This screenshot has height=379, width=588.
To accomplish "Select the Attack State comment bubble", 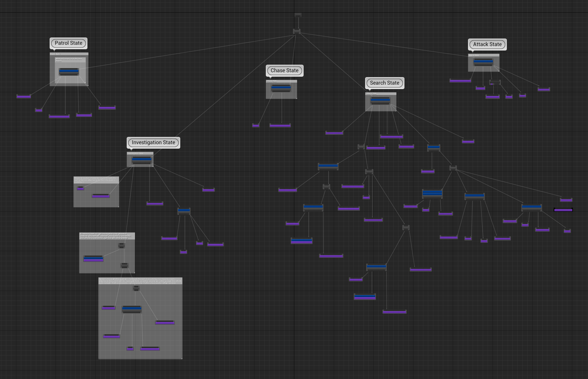I will pos(487,44).
